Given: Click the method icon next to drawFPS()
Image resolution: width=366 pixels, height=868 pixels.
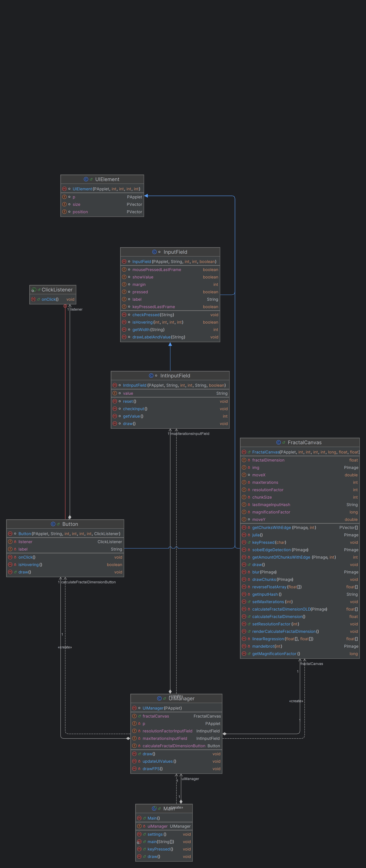Looking at the screenshot, I should [134, 769].
